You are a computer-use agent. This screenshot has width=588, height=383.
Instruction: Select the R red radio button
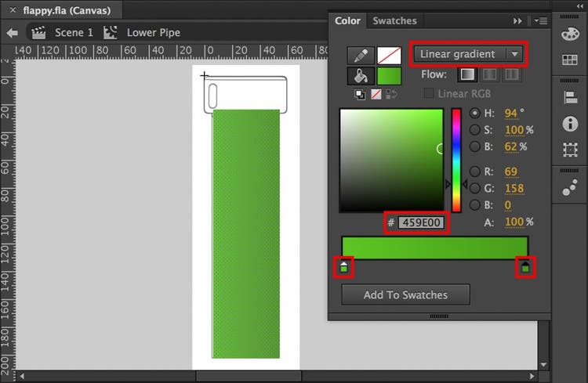point(475,172)
